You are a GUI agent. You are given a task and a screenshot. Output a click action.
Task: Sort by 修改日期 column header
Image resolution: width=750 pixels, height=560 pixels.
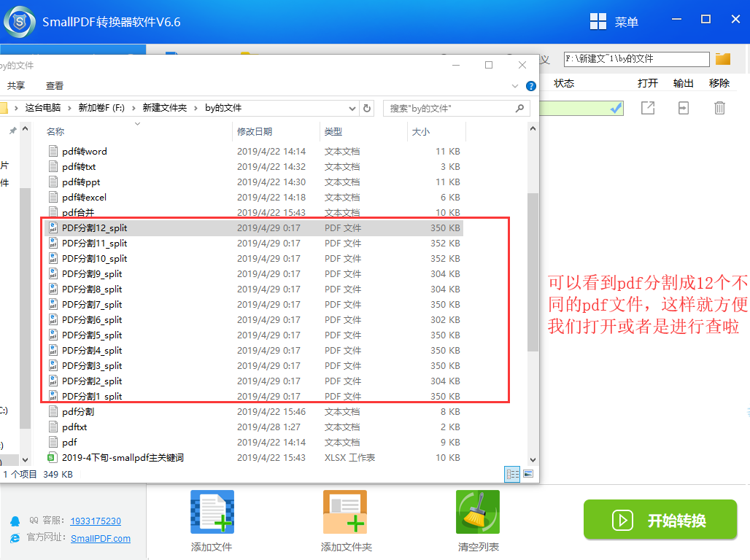pos(255,131)
